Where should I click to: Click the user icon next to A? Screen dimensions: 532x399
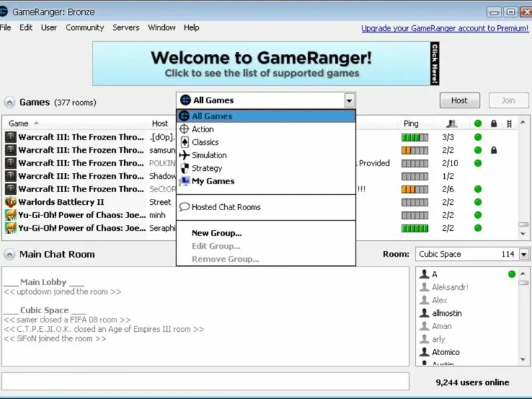424,274
